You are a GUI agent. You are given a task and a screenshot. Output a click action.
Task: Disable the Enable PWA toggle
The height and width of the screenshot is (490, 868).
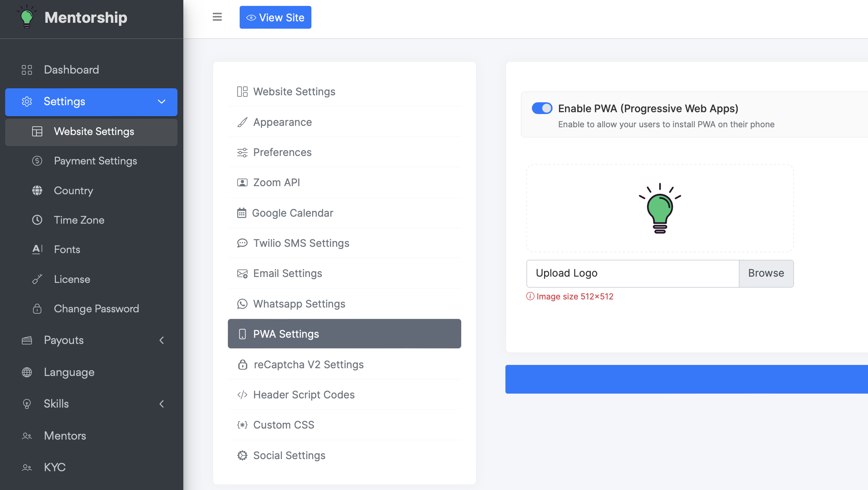(542, 109)
